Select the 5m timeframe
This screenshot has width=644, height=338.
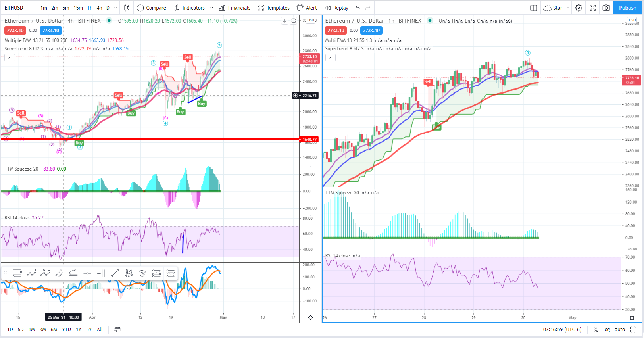point(66,8)
